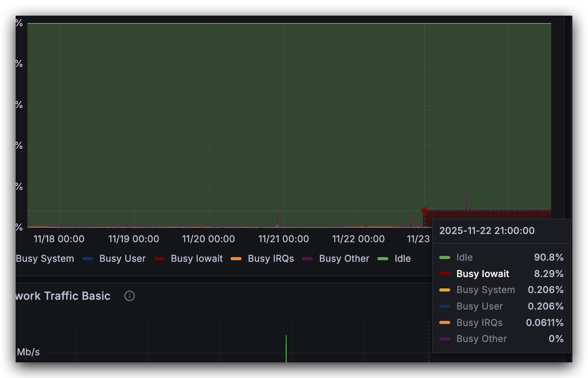Click the tooltip timestamp 2025-11-22 21:00:00

(x=487, y=230)
